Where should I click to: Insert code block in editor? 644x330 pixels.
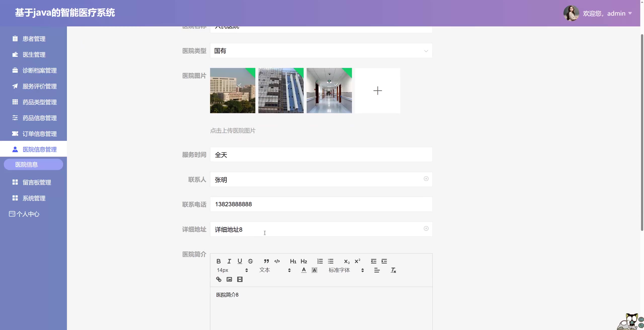[277, 261]
